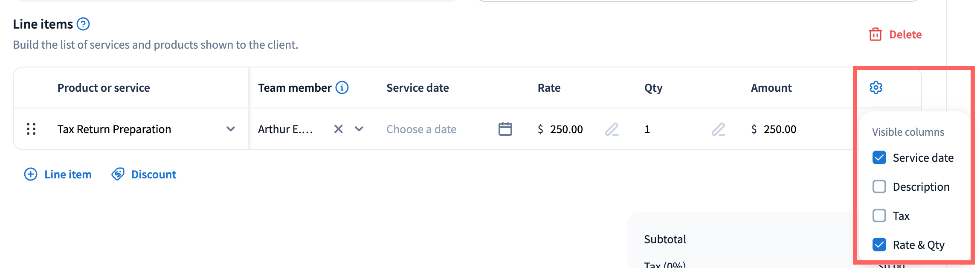
Task: Enable the Tax column checkbox
Action: pos(879,216)
